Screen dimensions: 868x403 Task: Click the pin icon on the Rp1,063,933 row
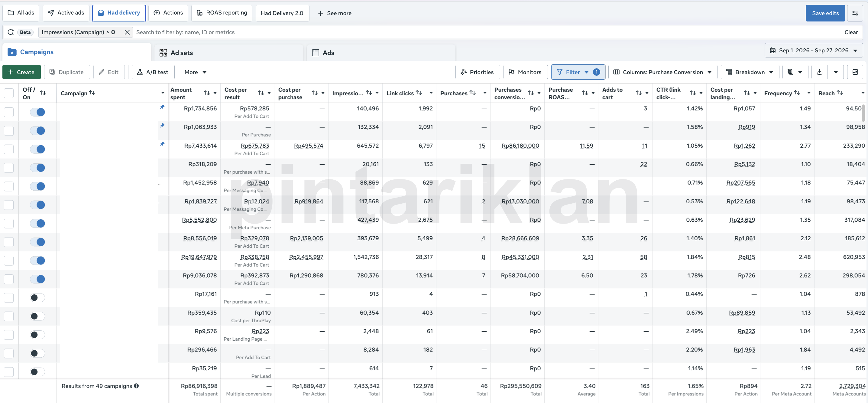[x=162, y=126]
